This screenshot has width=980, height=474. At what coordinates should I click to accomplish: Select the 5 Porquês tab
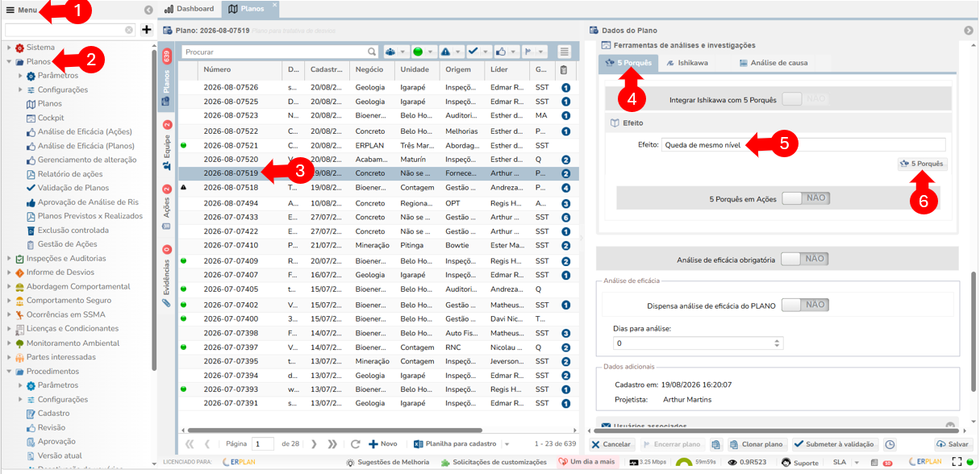[628, 63]
